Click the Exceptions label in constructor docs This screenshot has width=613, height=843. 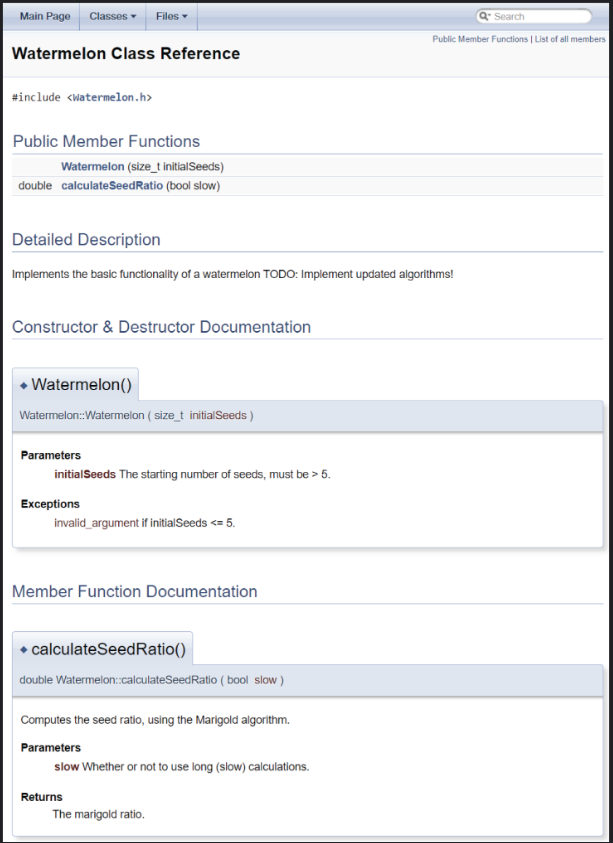point(50,504)
